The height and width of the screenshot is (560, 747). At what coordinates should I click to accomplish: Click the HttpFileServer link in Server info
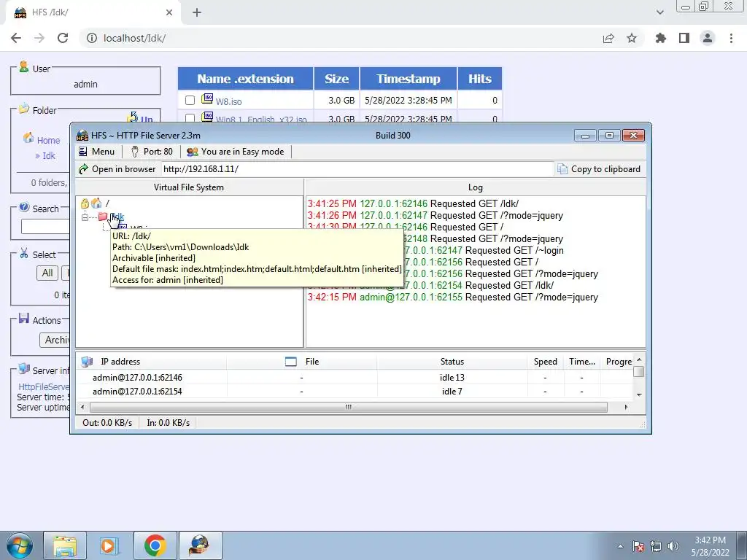point(43,386)
